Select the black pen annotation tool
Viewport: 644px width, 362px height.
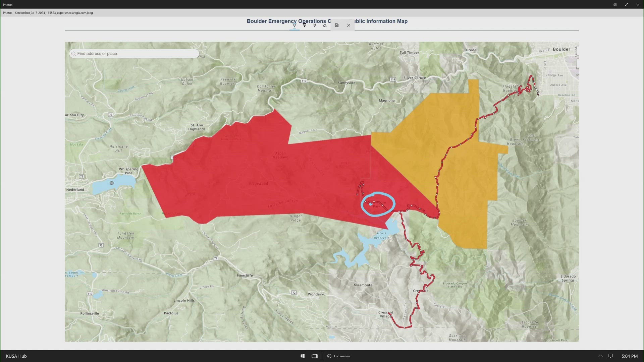pos(304,25)
